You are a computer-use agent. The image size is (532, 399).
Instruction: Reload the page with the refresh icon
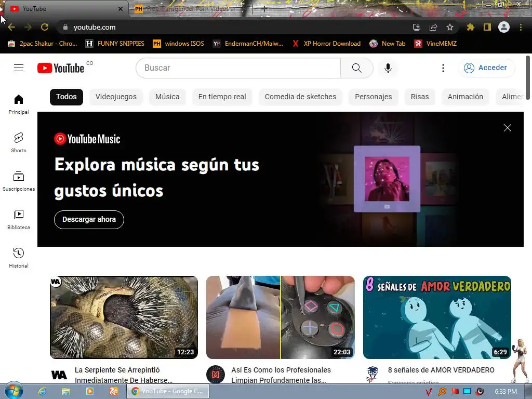(45, 27)
